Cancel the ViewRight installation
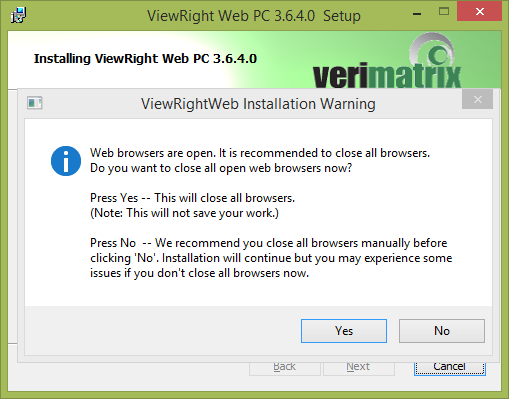 point(449,367)
